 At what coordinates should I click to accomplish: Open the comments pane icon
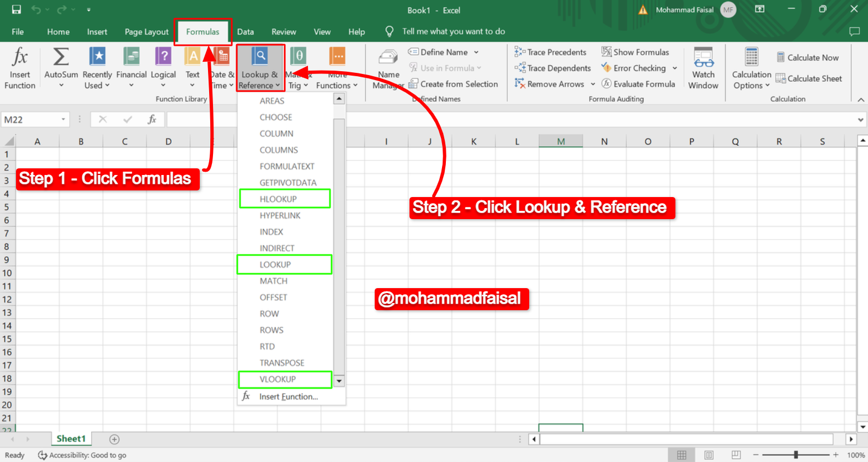(854, 31)
